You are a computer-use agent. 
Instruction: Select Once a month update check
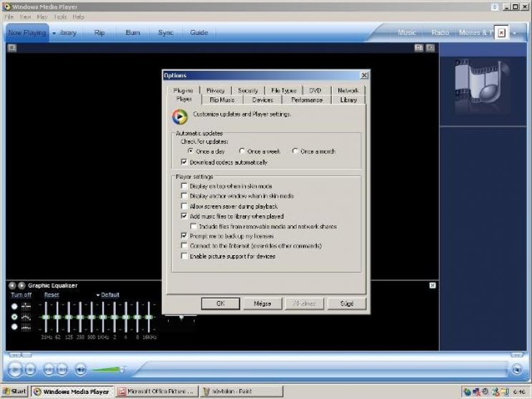tap(295, 151)
